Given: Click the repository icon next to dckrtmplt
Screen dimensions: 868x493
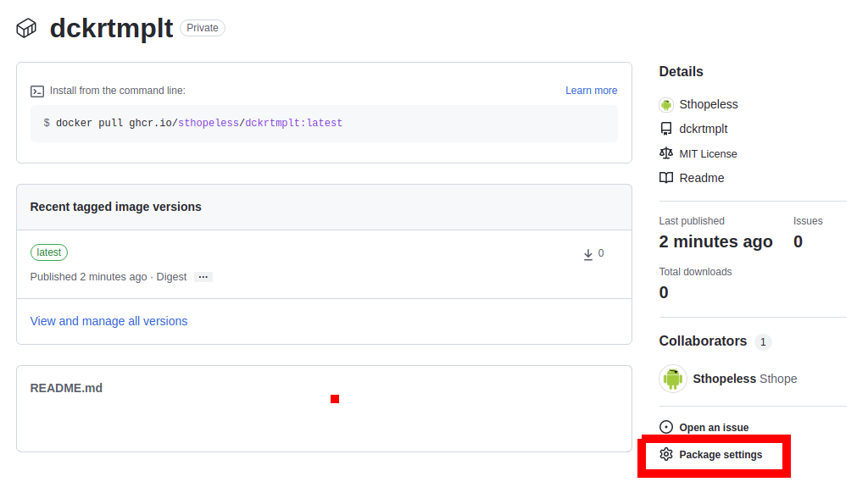Looking at the screenshot, I should (665, 130).
